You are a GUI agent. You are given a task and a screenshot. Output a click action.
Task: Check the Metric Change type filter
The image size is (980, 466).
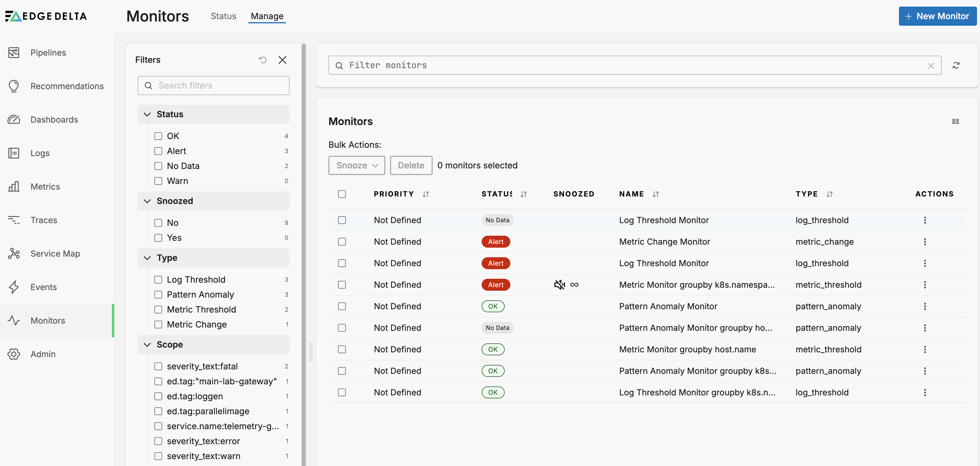[x=158, y=325]
